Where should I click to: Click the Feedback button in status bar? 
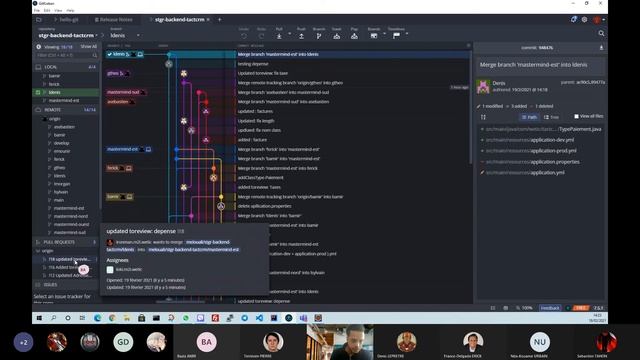(x=550, y=308)
